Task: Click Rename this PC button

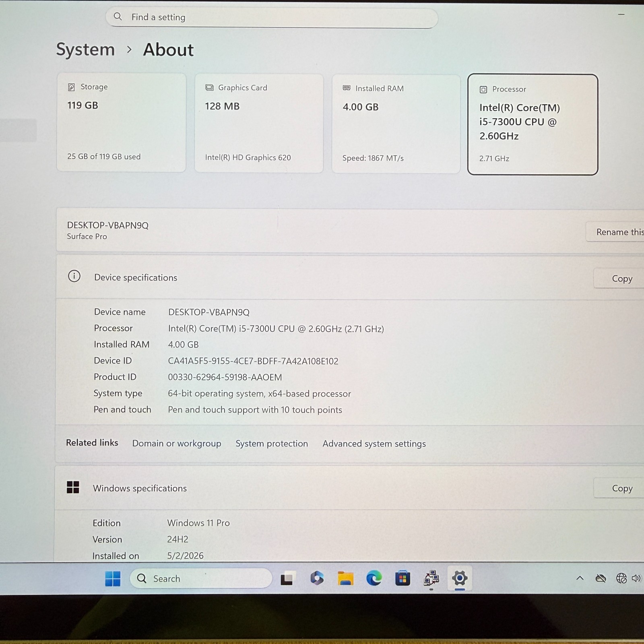Action: coord(615,232)
